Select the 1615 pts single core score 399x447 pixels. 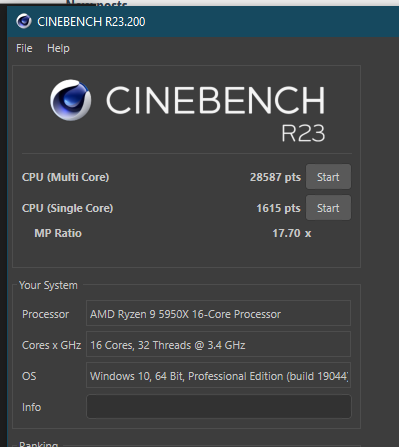pyautogui.click(x=278, y=208)
